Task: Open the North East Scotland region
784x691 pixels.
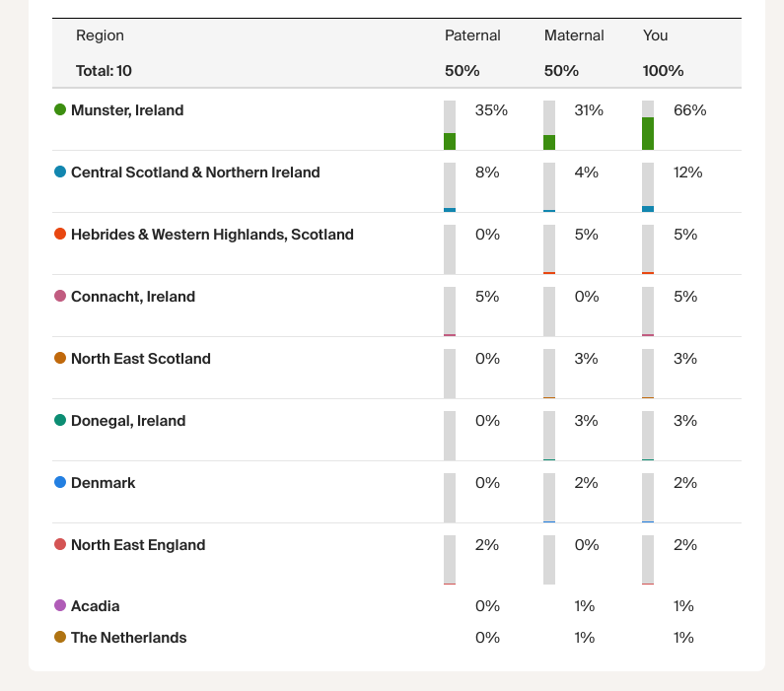Action: point(141,359)
